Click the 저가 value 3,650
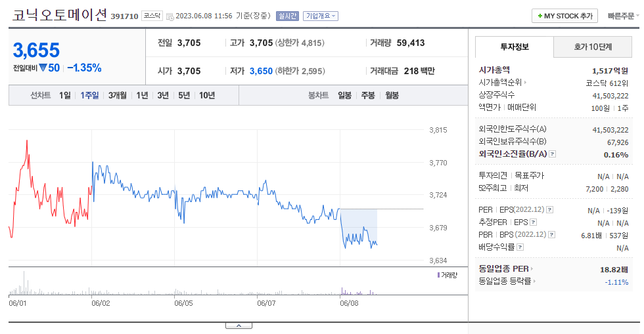The image size is (644, 334). 262,71
